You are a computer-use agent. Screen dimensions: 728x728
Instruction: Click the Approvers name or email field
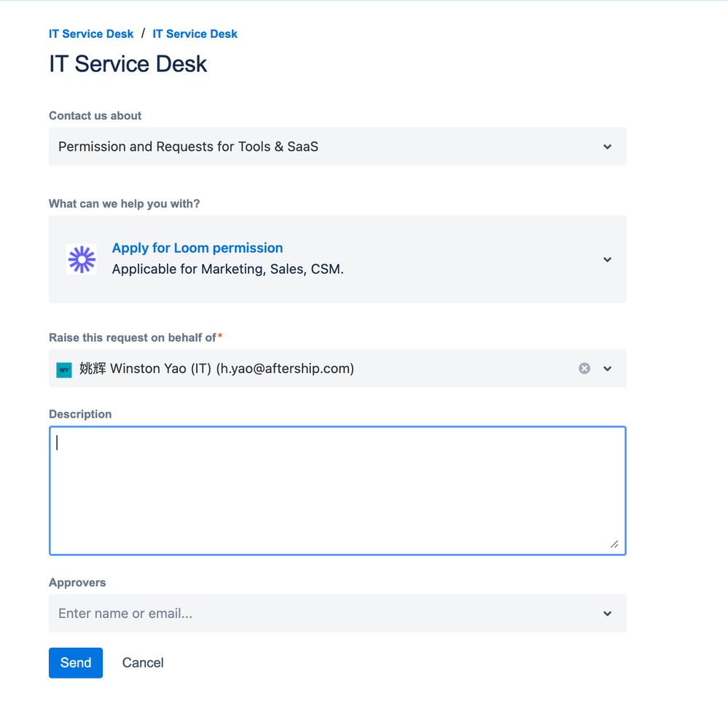tap(337, 614)
